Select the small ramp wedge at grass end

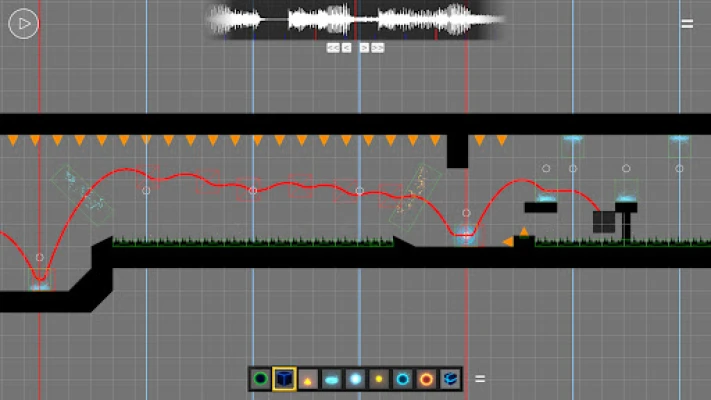[x=404, y=242]
